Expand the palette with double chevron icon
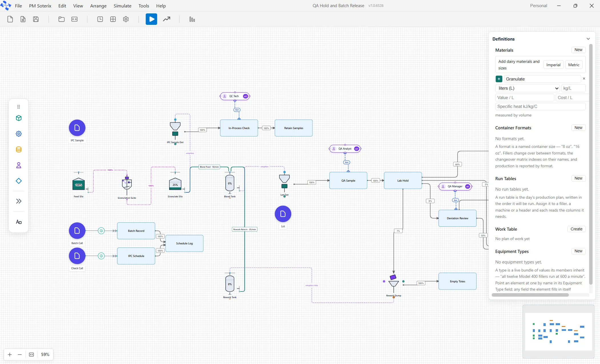The width and height of the screenshot is (600, 364). [x=19, y=201]
